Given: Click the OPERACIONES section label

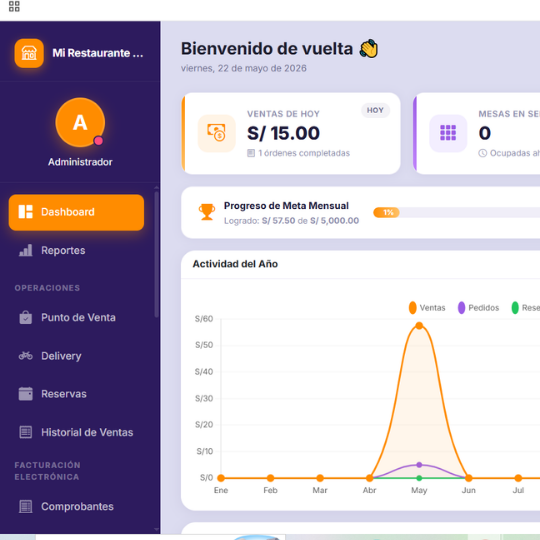Looking at the screenshot, I should 47,288.
